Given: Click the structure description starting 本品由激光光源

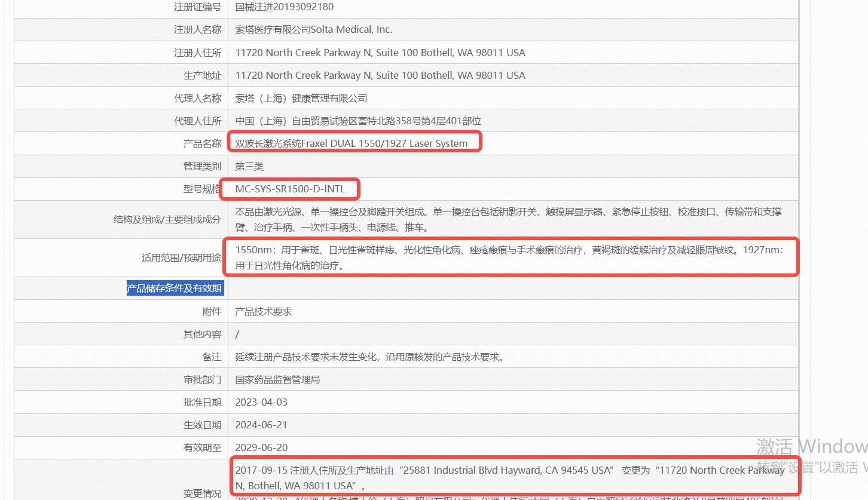Looking at the screenshot, I should [x=509, y=219].
